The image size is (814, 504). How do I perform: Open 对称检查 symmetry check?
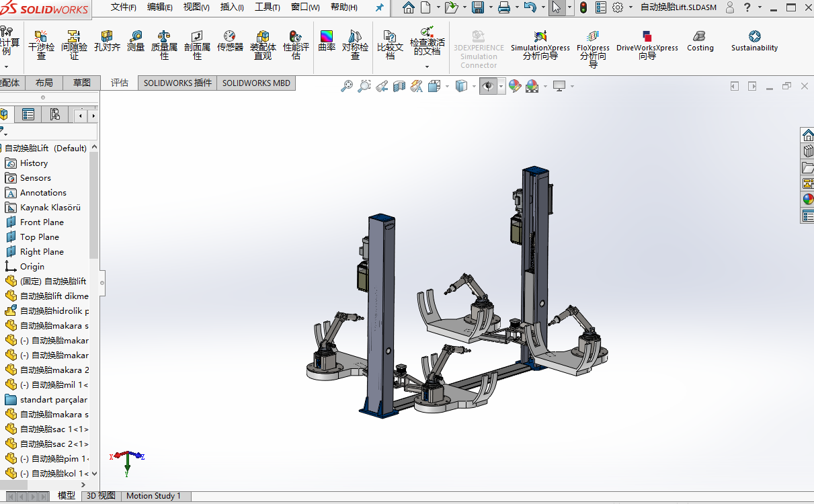[x=355, y=44]
